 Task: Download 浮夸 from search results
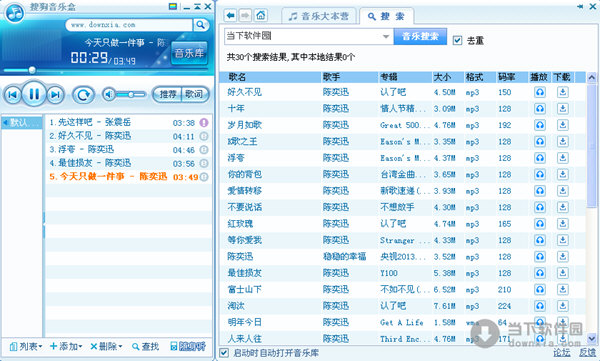click(x=562, y=158)
